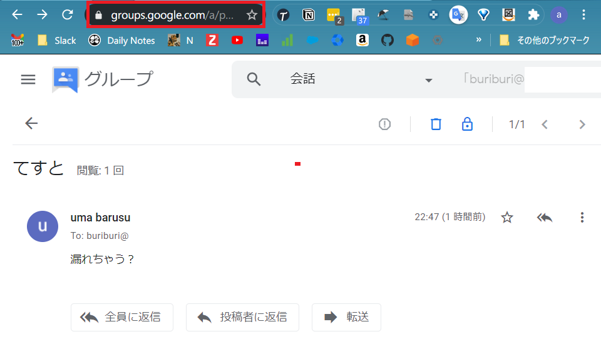
Task: Click the 転送 forward button
Action: click(x=346, y=317)
